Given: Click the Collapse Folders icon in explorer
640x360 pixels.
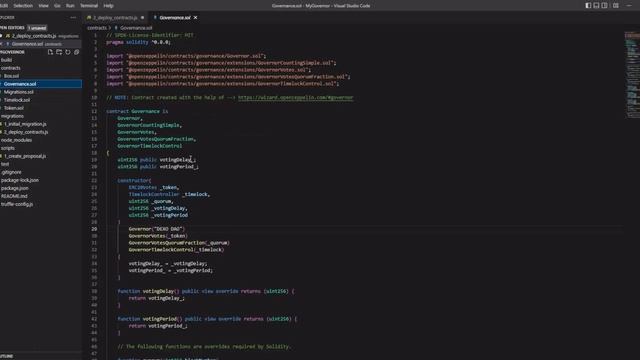Looking at the screenshot, I should 76,52.
